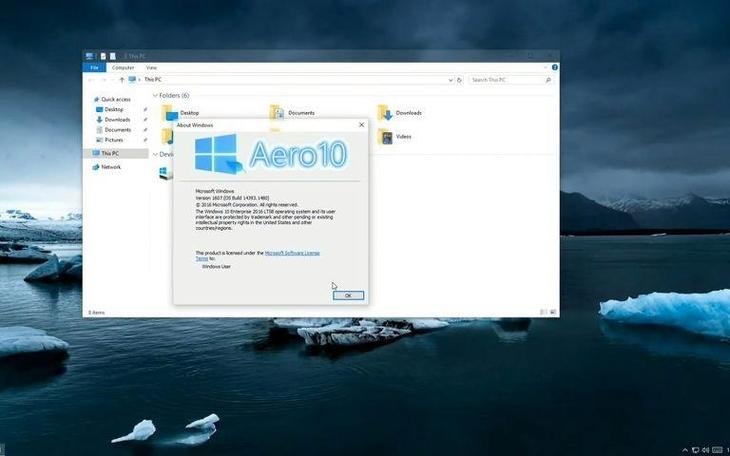Click pin icon beside Downloads
The width and height of the screenshot is (730, 456).
click(145, 120)
